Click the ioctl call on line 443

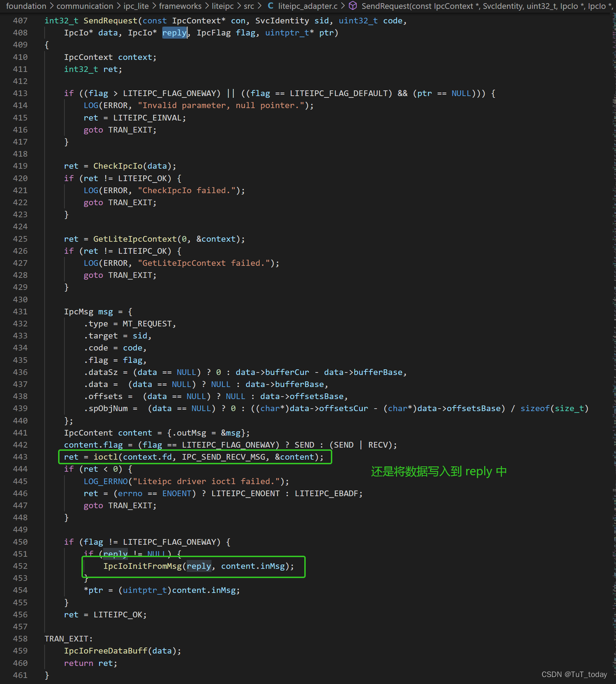point(106,457)
